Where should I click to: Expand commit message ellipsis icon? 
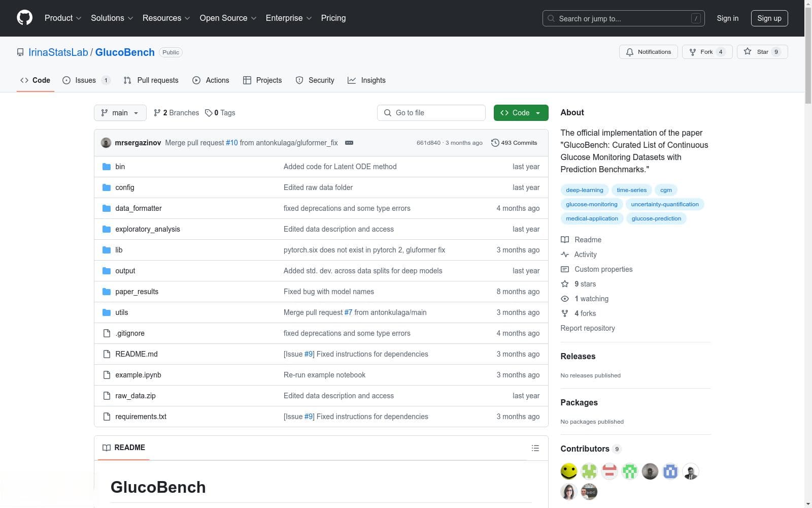[x=349, y=143]
